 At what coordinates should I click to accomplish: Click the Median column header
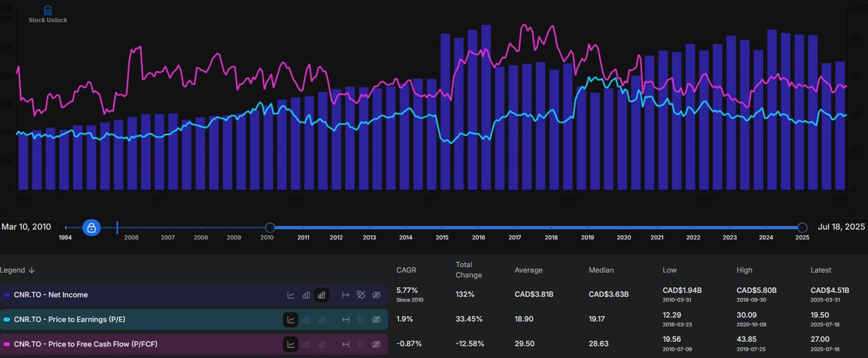(x=602, y=270)
